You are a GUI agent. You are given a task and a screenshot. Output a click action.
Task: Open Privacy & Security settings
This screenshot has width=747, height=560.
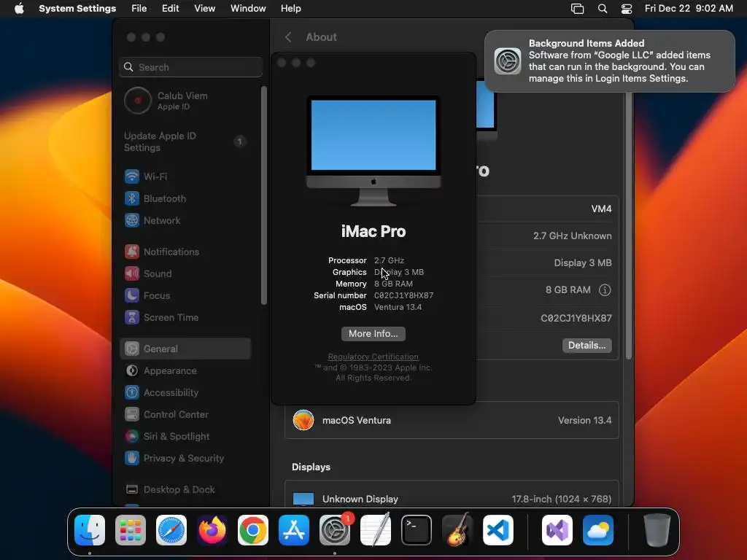pyautogui.click(x=185, y=458)
